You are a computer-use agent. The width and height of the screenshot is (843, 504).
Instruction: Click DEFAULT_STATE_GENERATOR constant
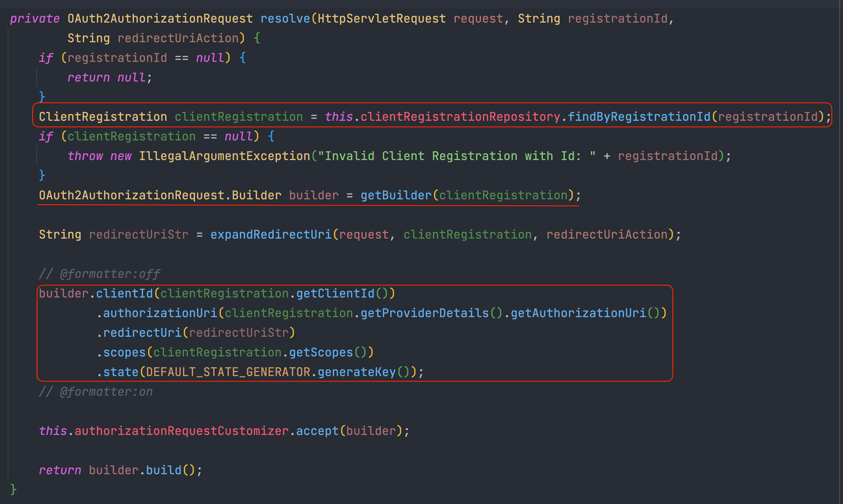pyautogui.click(x=228, y=372)
